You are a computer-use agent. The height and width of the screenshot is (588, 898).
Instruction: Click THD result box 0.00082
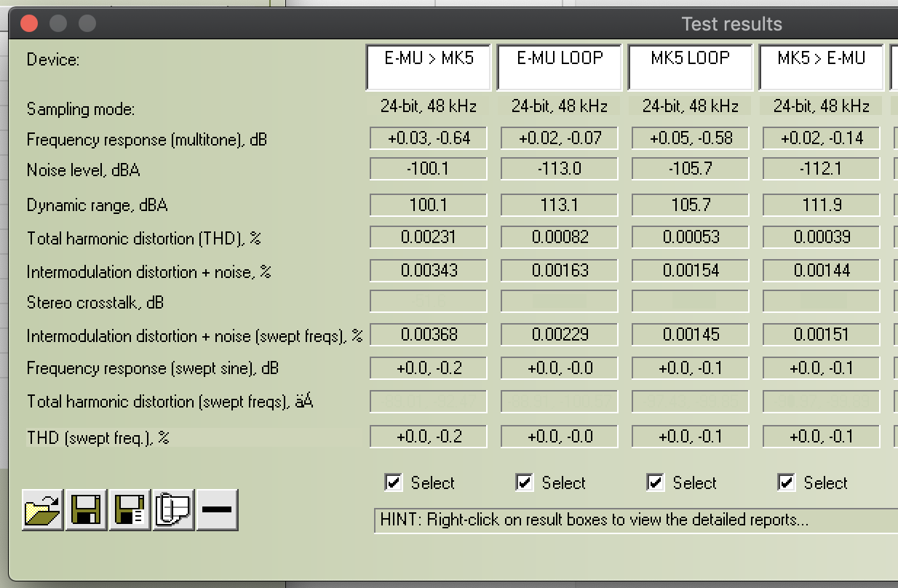[x=560, y=237]
